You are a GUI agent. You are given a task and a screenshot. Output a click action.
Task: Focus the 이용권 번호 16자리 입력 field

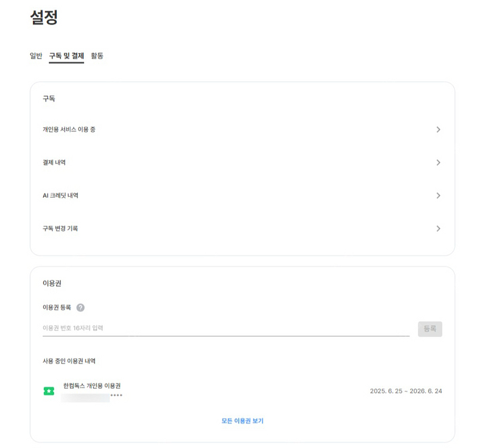coord(225,328)
